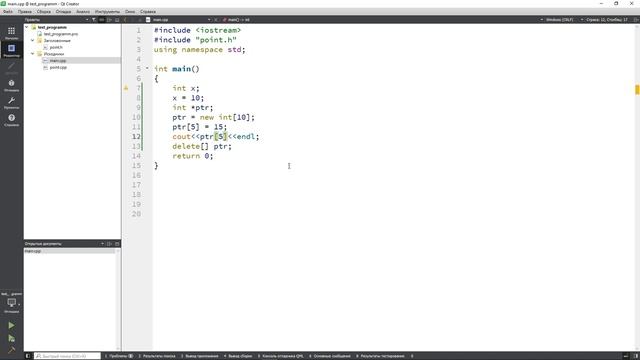
Task: Open the Результаты поиска output pane
Action: (157, 356)
